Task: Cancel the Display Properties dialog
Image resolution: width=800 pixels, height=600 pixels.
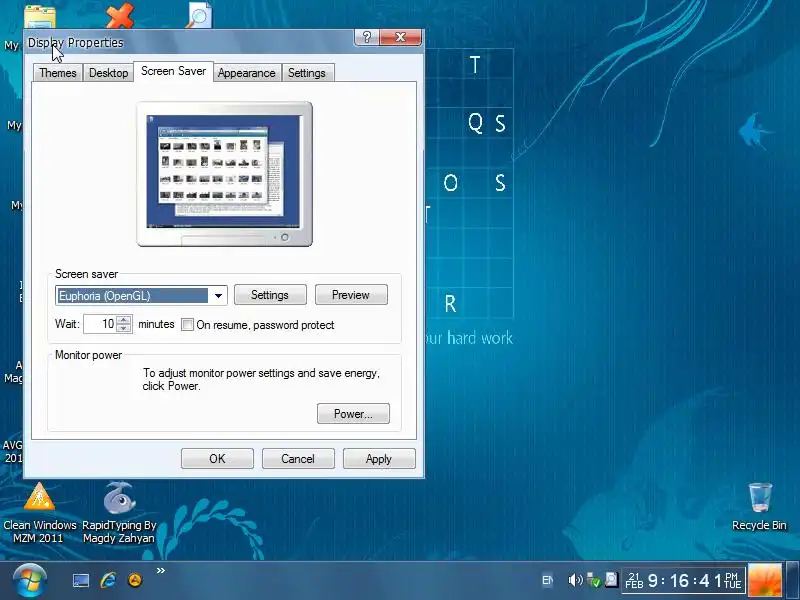Action: point(298,459)
